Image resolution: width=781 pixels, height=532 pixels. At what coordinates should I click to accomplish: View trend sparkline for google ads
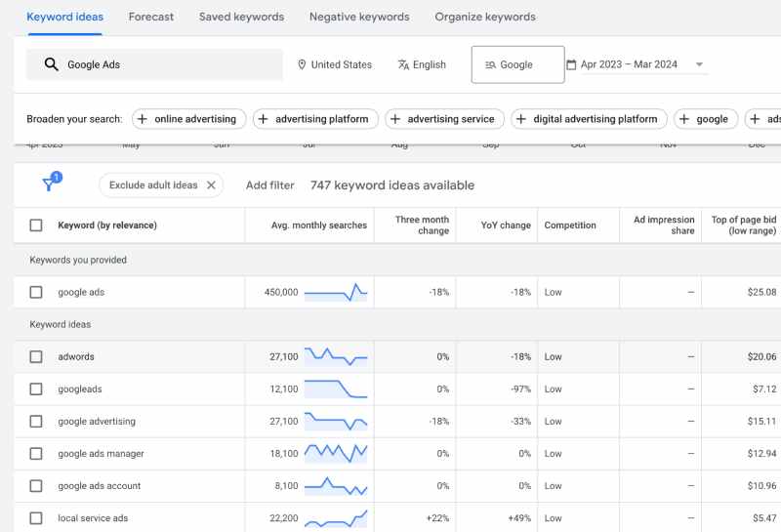pyautogui.click(x=336, y=293)
